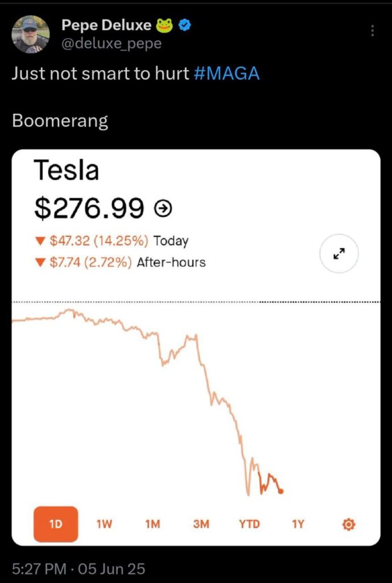The image size is (392, 583).
Task: Click the frog emoji beside the name
Action: tap(164, 25)
